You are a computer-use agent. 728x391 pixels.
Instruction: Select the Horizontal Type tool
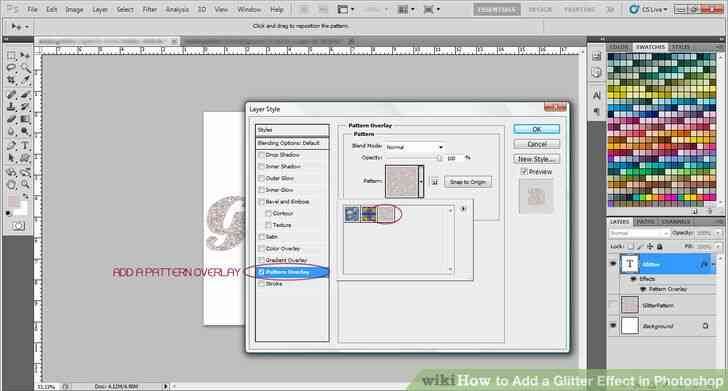pyautogui.click(x=25, y=146)
